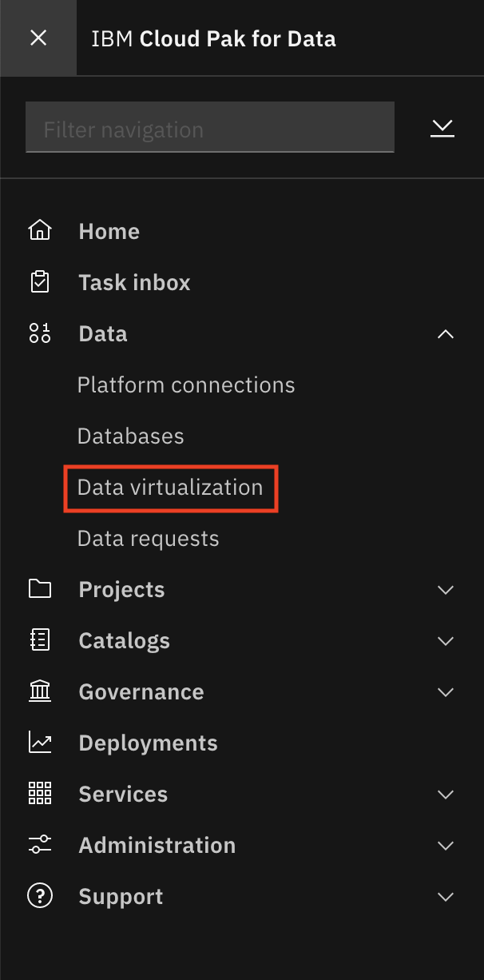
Task: Expand the Catalogs section
Action: 445,641
